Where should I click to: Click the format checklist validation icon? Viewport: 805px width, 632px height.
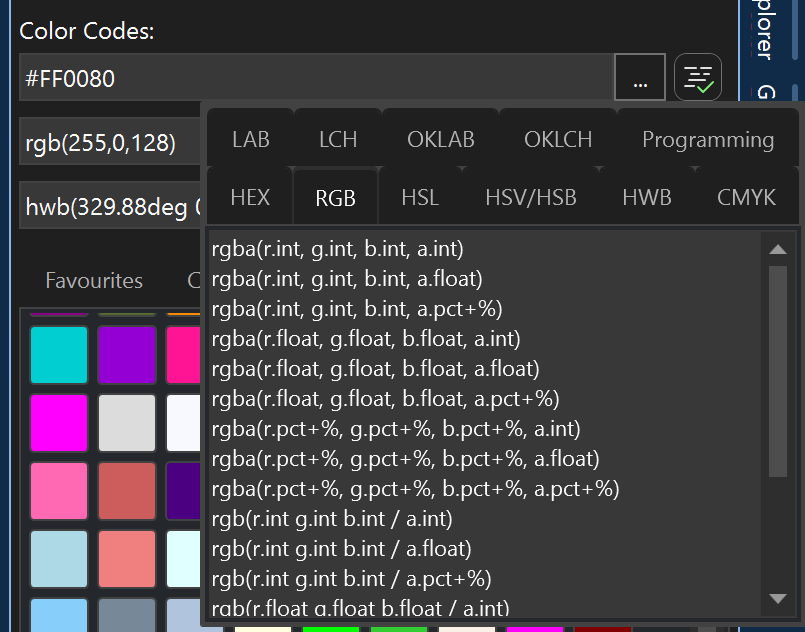click(697, 77)
